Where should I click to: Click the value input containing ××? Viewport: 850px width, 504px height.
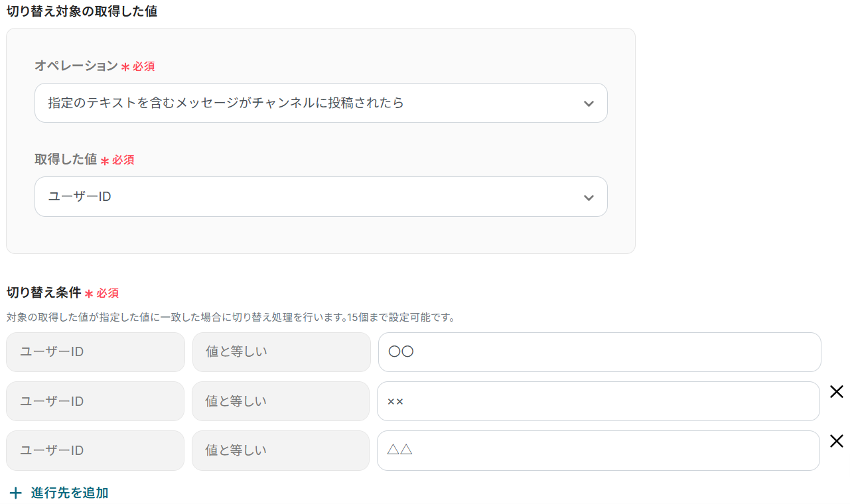point(598,401)
